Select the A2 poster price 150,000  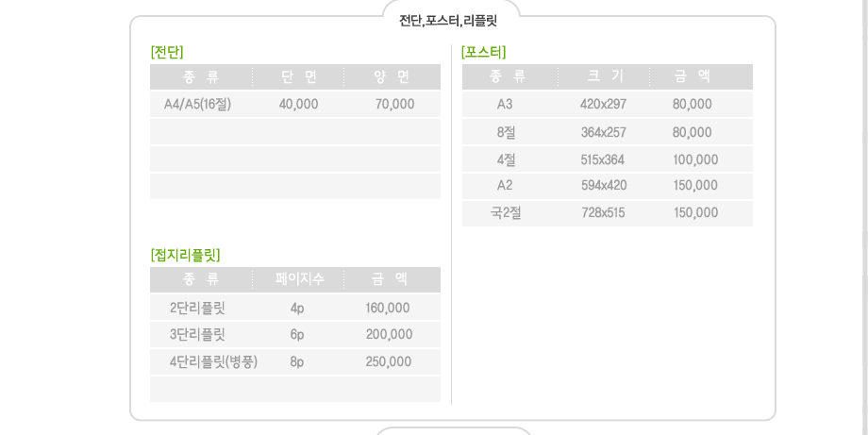(x=695, y=185)
